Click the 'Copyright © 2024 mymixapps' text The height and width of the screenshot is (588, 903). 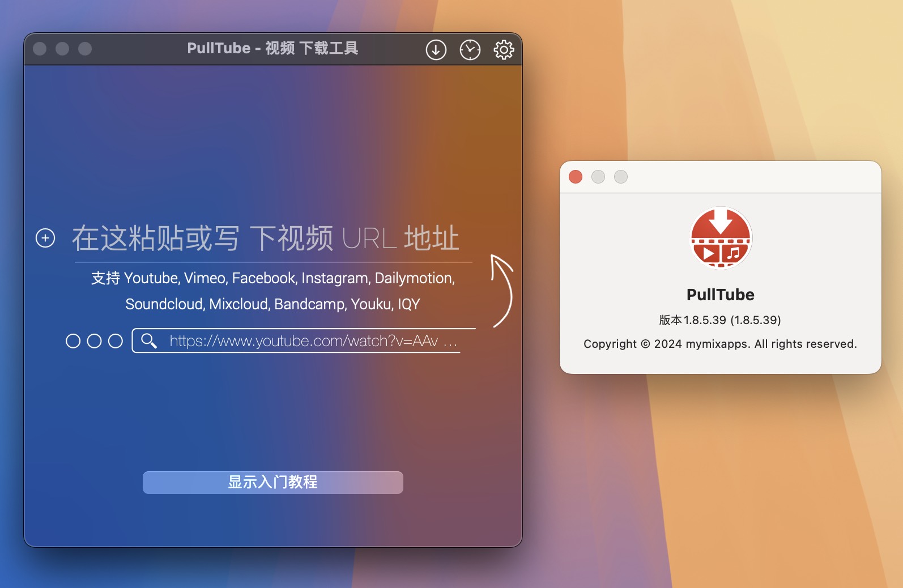coord(720,344)
